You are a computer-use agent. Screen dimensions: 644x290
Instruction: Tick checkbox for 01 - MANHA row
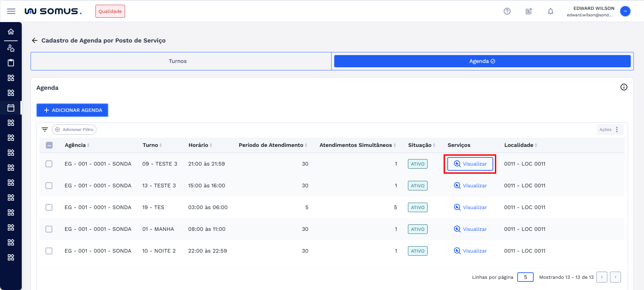point(49,229)
